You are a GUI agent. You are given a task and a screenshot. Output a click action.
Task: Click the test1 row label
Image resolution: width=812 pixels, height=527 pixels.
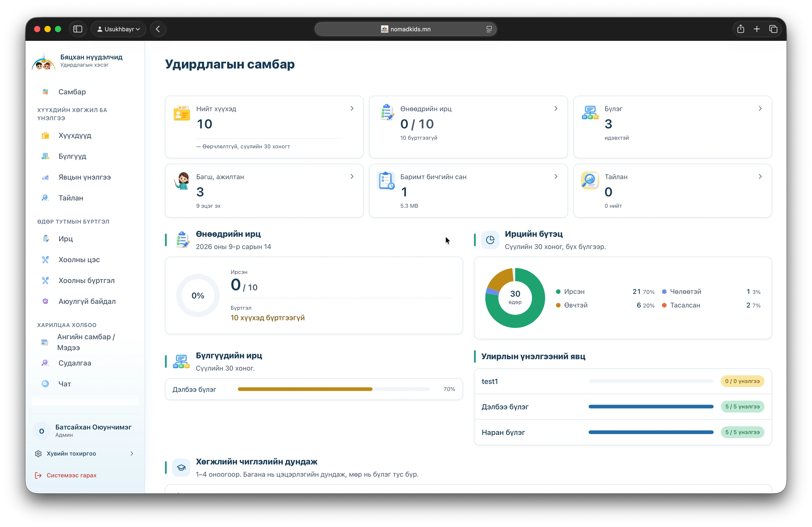pos(489,381)
